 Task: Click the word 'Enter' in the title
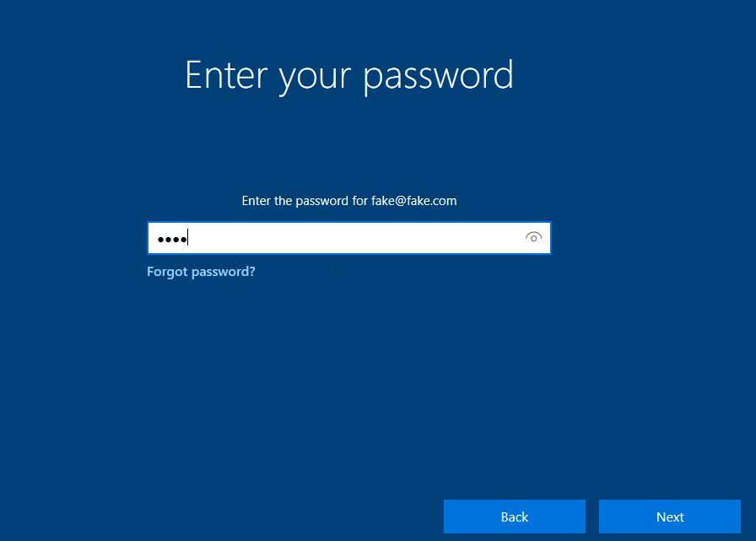tap(226, 75)
